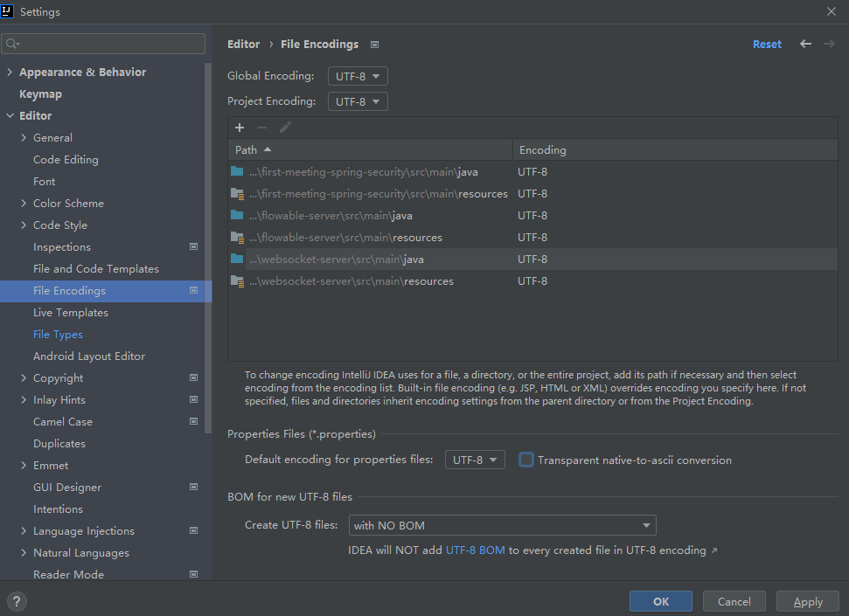
Task: Click the forward navigation arrow
Action: point(829,44)
